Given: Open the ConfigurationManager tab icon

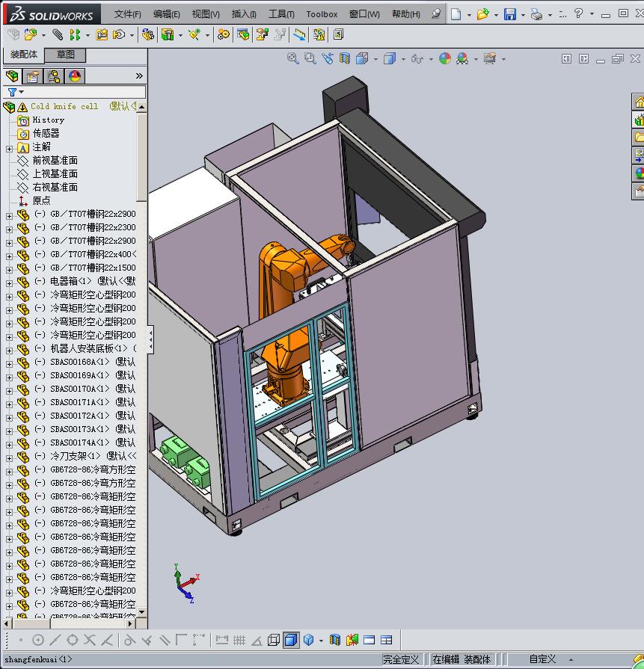Looking at the screenshot, I should [54, 76].
